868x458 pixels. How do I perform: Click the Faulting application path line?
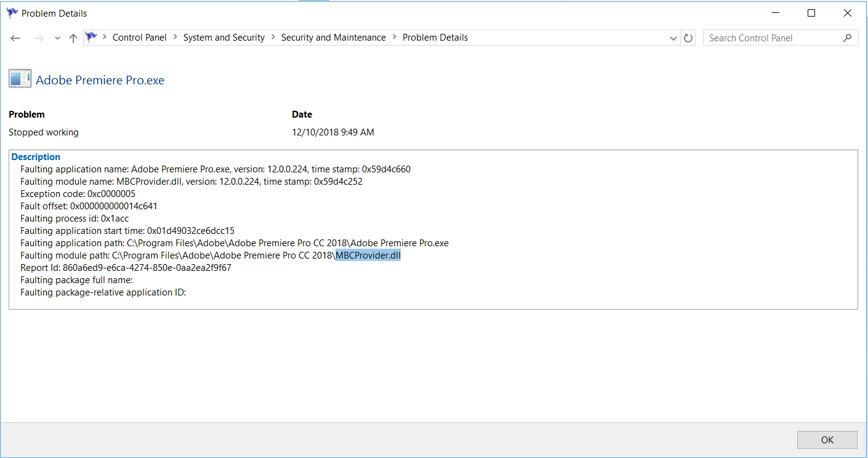pyautogui.click(x=235, y=243)
